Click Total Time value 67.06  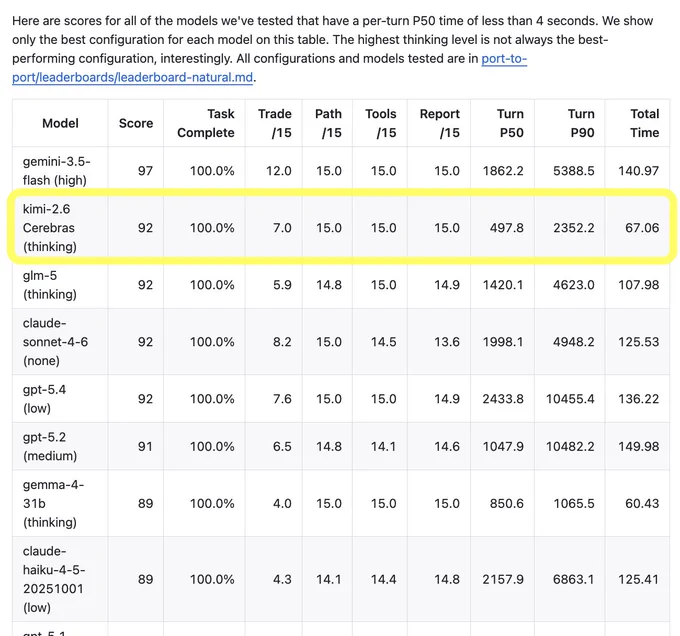pos(642,228)
